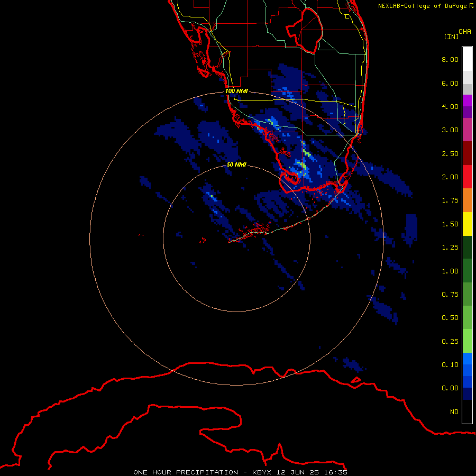Select the 0.75 legend value
The image size is (476, 476).
click(x=450, y=295)
